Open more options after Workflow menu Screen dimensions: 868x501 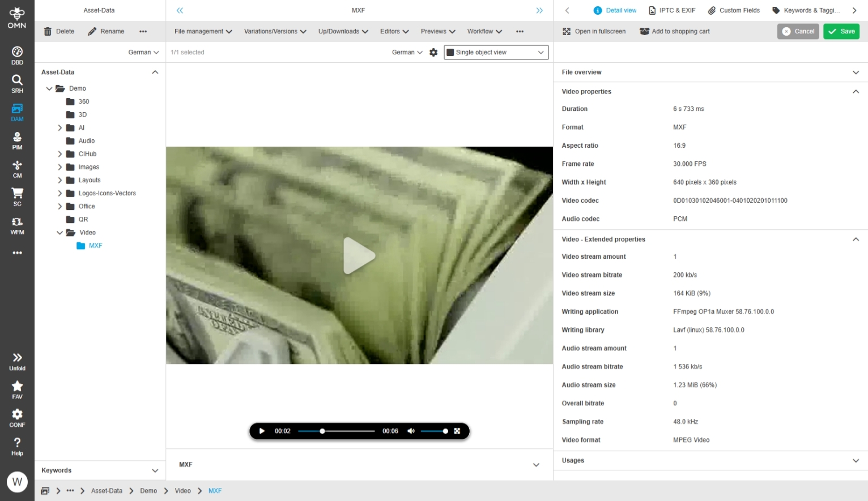pyautogui.click(x=520, y=31)
